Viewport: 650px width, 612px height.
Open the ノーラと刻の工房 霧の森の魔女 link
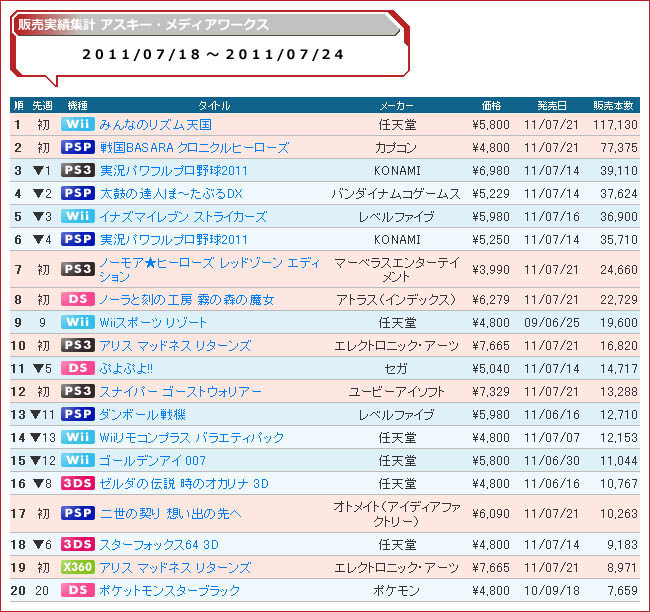[187, 300]
